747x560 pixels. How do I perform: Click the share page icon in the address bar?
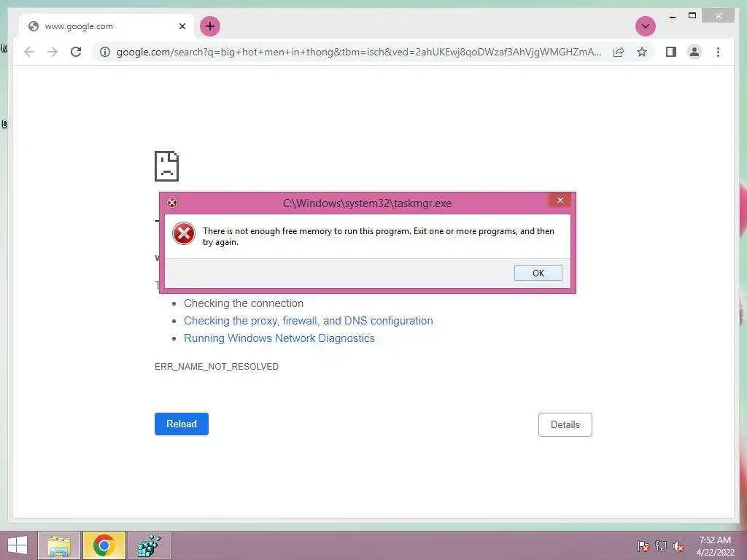(619, 52)
